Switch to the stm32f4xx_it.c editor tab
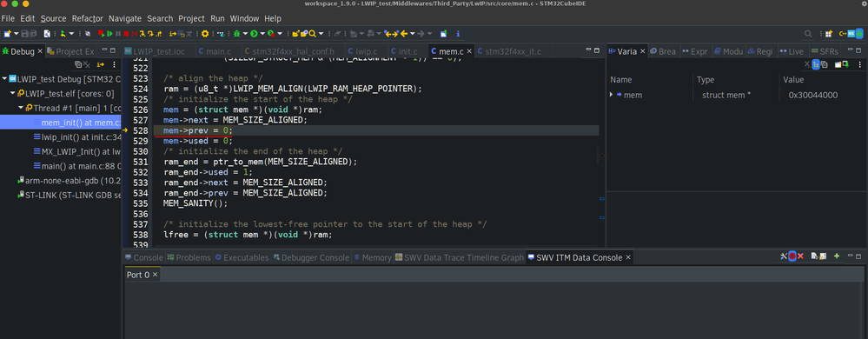Image resolution: width=868 pixels, height=339 pixels. pos(508,51)
